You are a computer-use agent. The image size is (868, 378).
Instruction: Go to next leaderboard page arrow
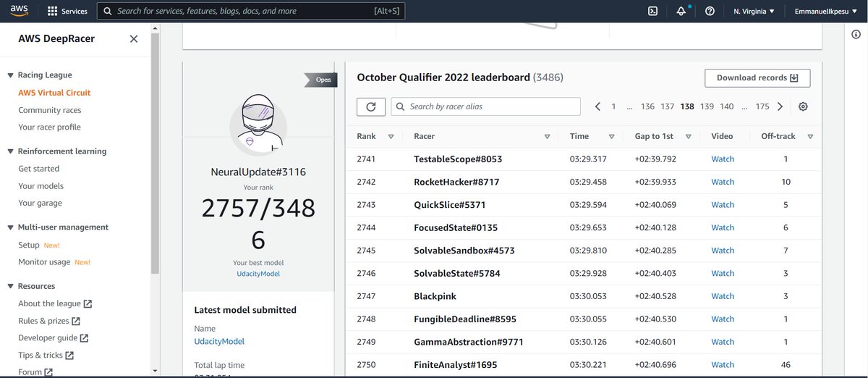pos(780,106)
